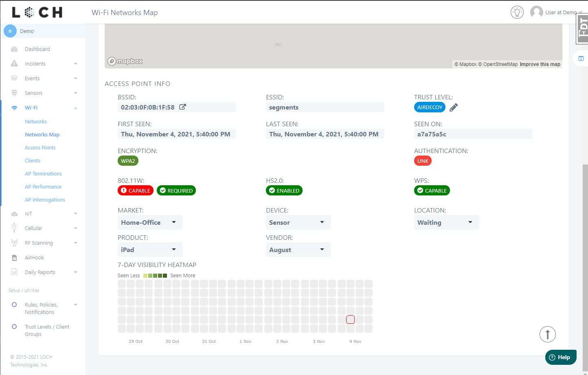Open Trust Levels / Client Groups
588x375 pixels.
(47, 330)
